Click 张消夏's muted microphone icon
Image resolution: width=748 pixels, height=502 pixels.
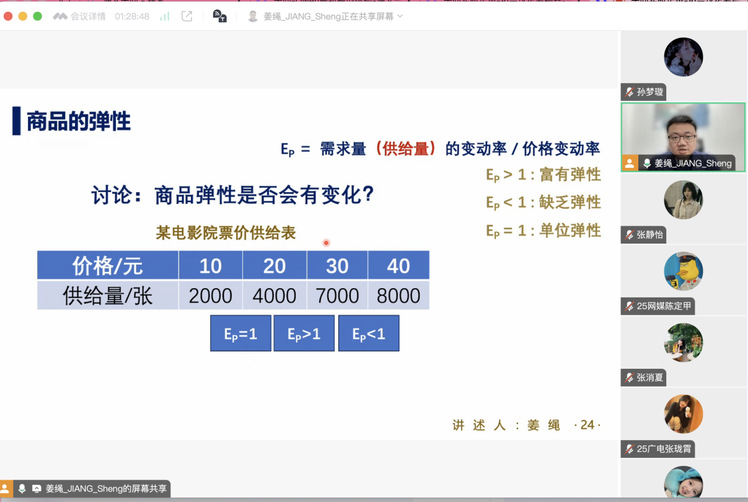[x=629, y=378]
